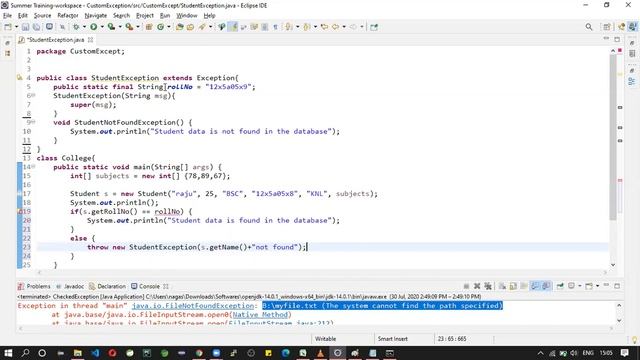Viewport: 640px width, 360px height.
Task: Open the Coverage dropdown arrow
Action: [120, 27]
